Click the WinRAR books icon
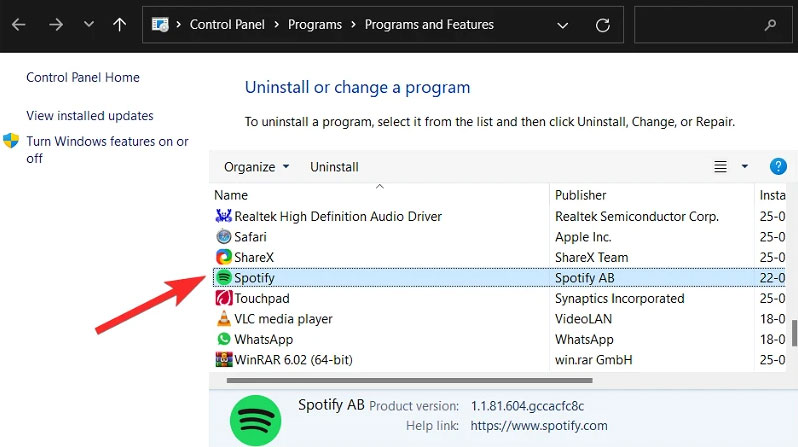Screen dimensions: 798x447 coord(223,359)
